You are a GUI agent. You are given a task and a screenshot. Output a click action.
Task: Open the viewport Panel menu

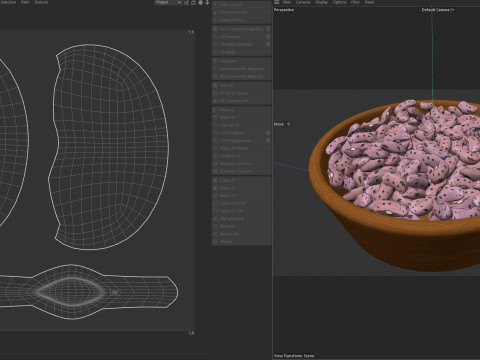(x=369, y=2)
